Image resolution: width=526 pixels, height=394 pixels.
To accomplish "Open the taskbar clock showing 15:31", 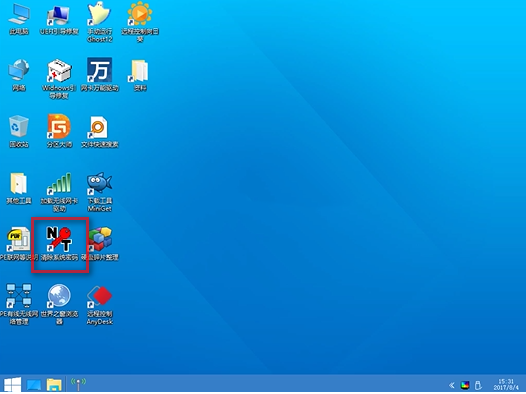I will coord(506,385).
